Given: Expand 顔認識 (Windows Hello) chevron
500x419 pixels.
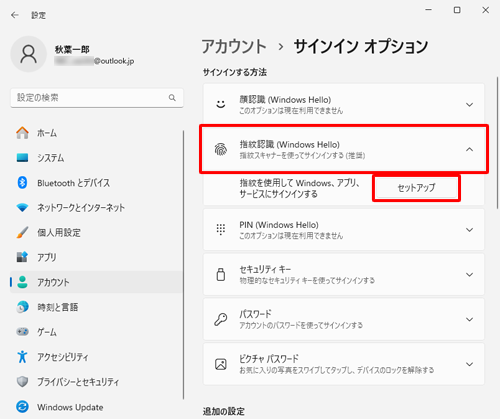Looking at the screenshot, I should click(469, 105).
